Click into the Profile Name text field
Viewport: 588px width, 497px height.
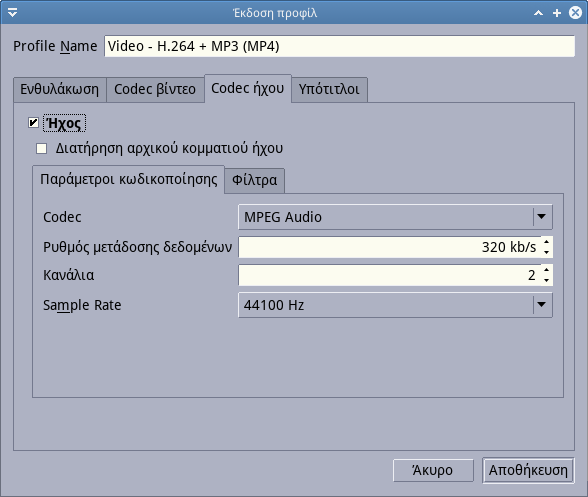[x=339, y=47]
